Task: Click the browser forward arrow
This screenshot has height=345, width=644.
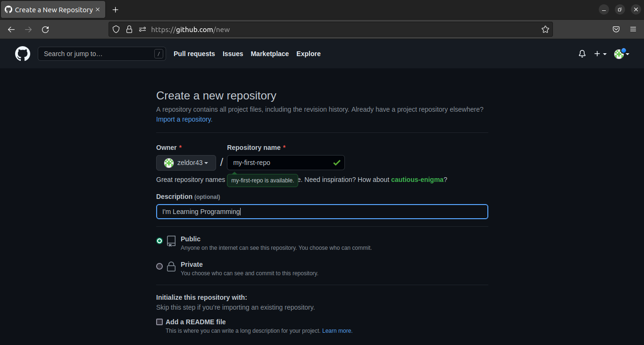Action: pyautogui.click(x=28, y=29)
